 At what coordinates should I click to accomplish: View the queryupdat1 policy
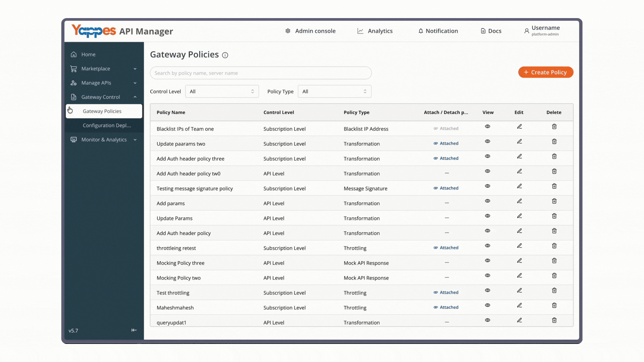click(487, 320)
